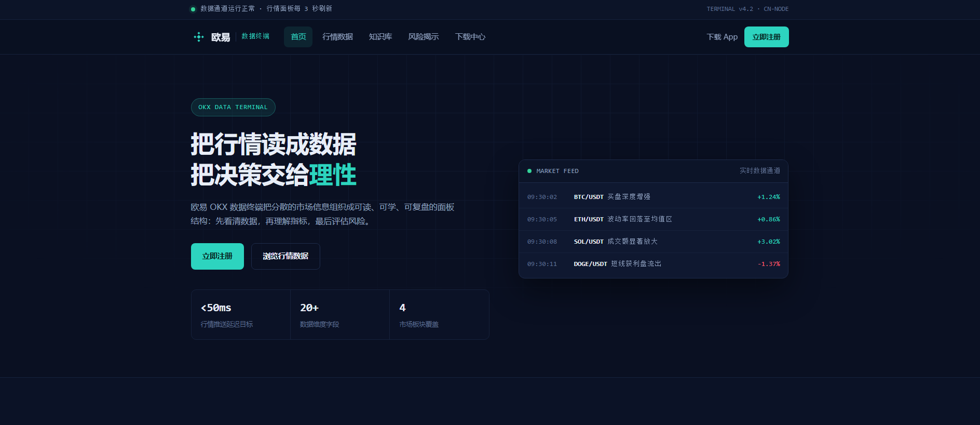Select the ETH/USDT feed row
The height and width of the screenshot is (425, 980).
click(654, 219)
